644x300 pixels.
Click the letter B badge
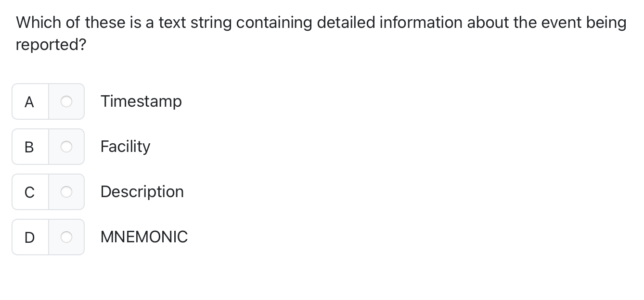coord(29,147)
